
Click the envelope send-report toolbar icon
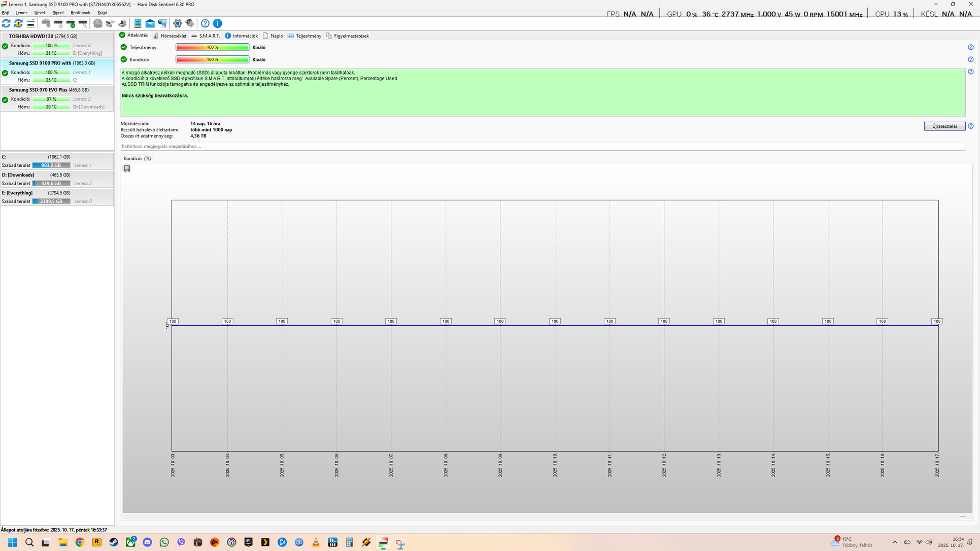[150, 23]
